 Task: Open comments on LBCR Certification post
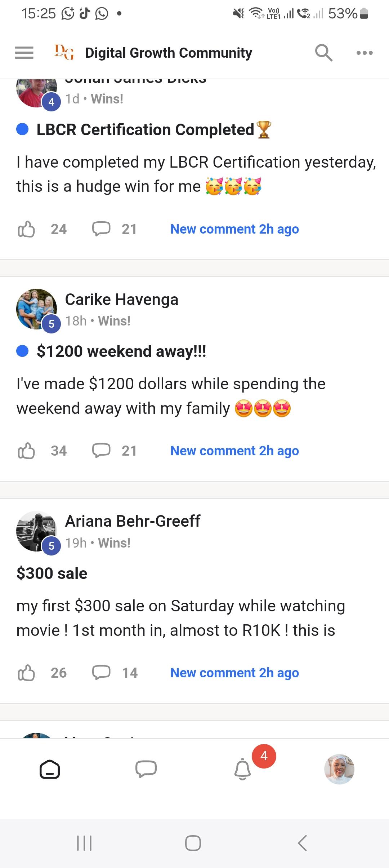point(101,229)
